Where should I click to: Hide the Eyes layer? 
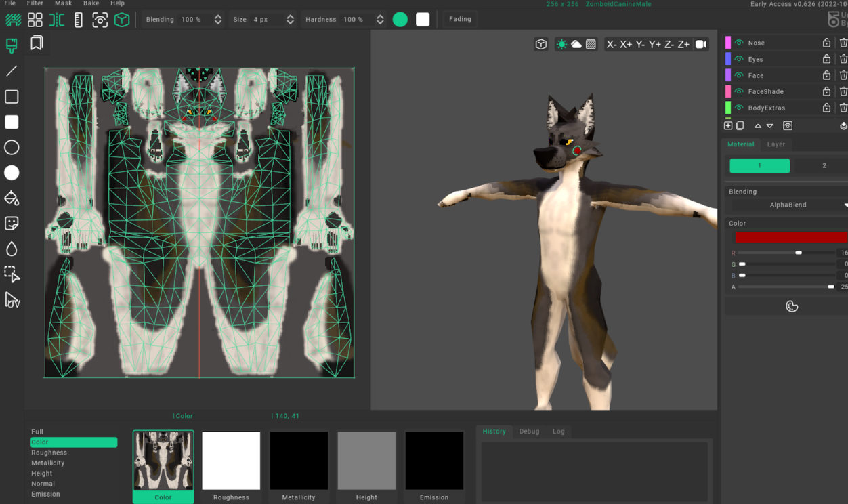click(739, 59)
